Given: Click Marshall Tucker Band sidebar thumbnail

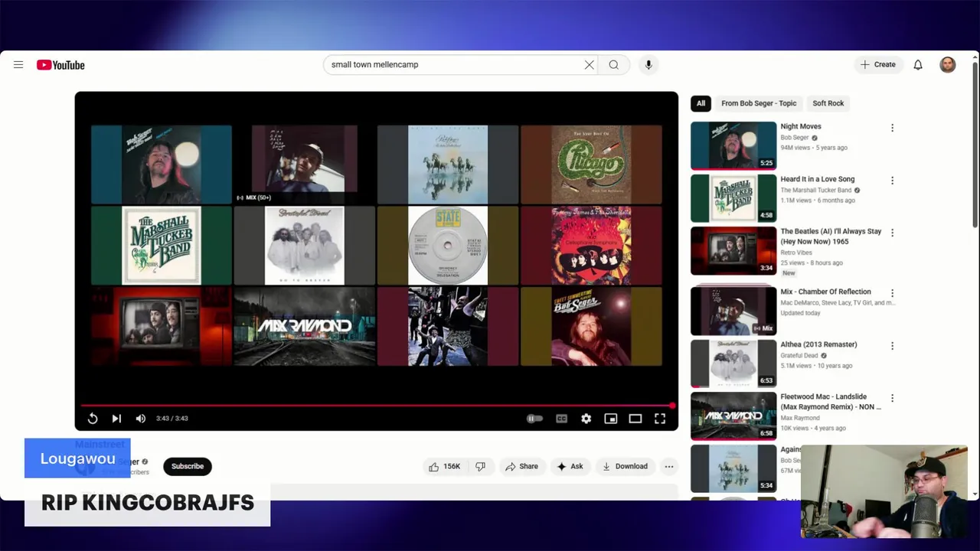Looking at the screenshot, I should [733, 198].
